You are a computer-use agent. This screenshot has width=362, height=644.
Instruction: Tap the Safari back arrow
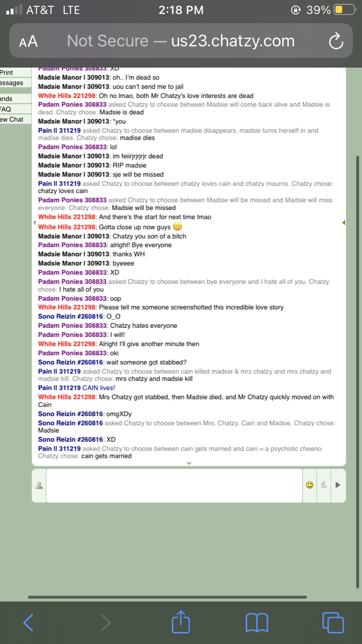coord(28,622)
